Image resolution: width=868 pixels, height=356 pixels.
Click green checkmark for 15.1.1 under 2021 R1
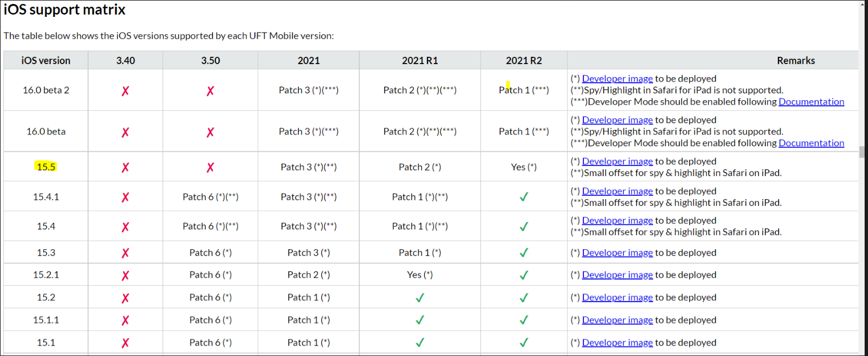tap(420, 321)
